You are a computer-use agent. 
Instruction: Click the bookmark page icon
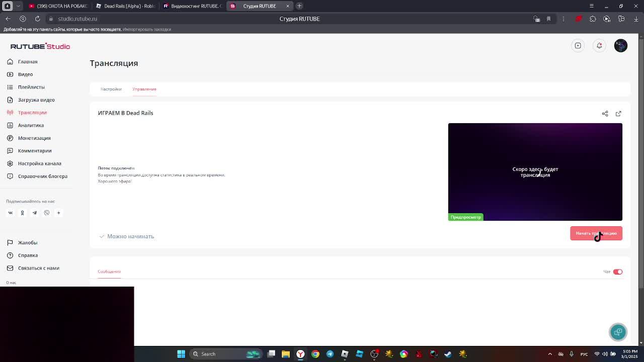coord(548,19)
